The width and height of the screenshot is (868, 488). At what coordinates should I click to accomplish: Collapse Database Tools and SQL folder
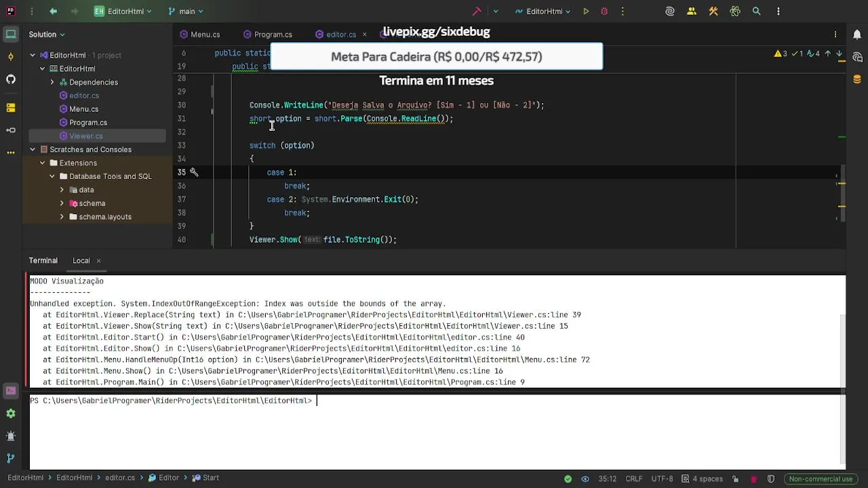point(52,176)
